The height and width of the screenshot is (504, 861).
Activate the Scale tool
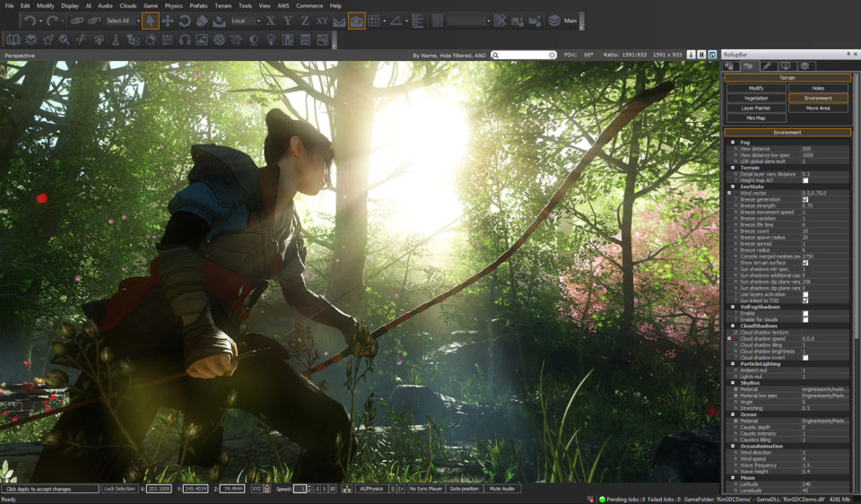point(202,21)
